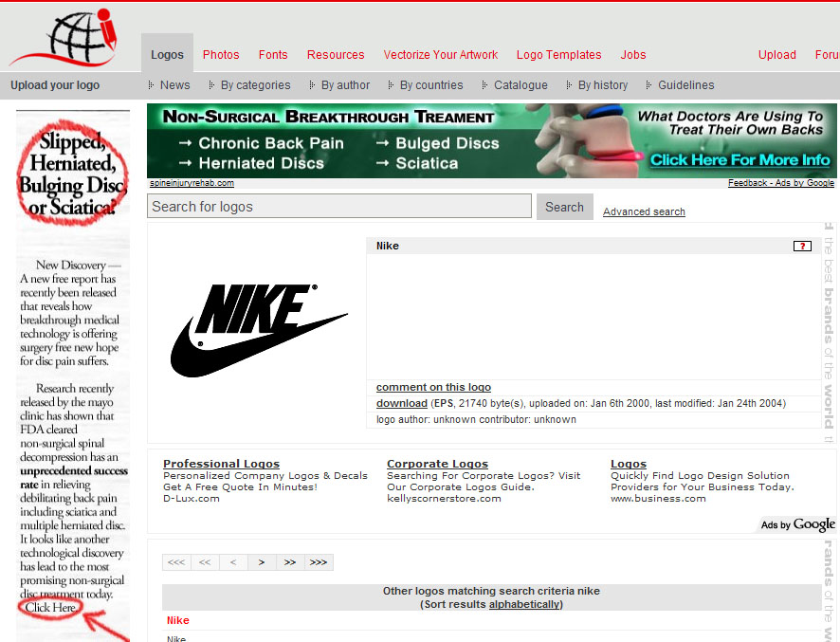
Task: Browse logos By categories
Action: coord(255,85)
